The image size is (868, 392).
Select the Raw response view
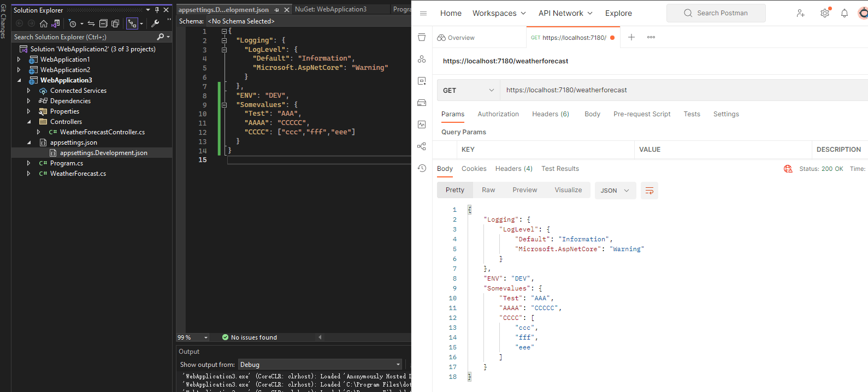(x=488, y=190)
